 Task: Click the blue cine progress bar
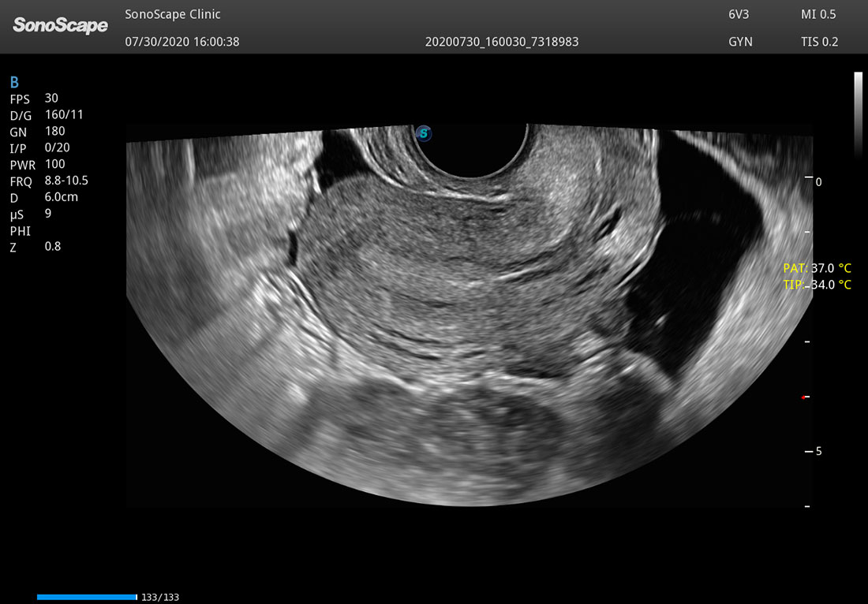point(87,597)
